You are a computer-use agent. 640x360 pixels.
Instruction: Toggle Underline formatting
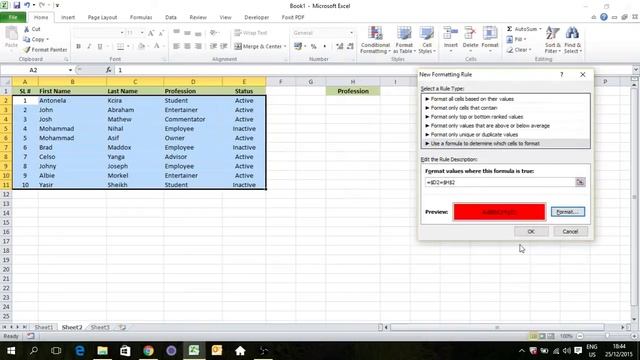click(100, 47)
